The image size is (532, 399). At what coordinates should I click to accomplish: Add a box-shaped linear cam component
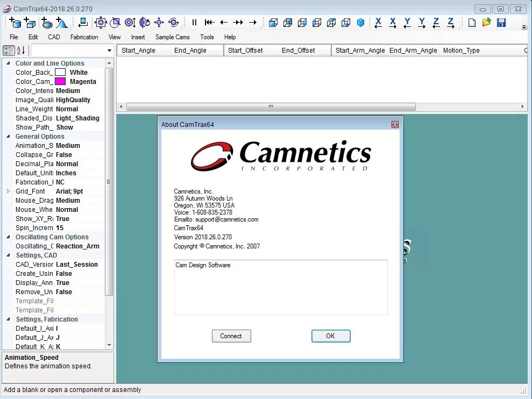(30, 23)
